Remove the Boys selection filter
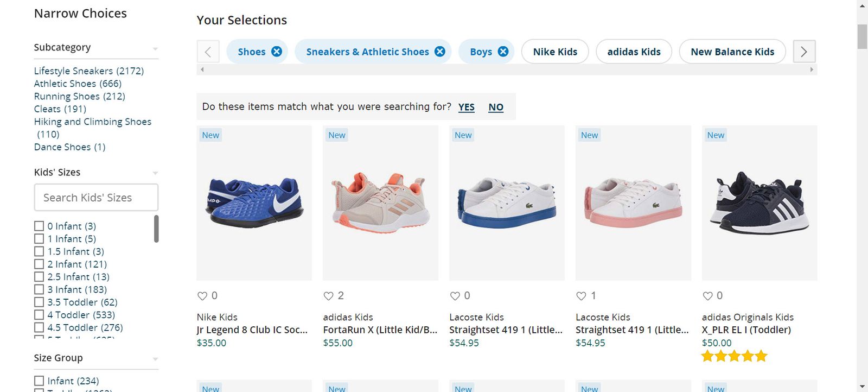This screenshot has width=868, height=392. point(503,52)
